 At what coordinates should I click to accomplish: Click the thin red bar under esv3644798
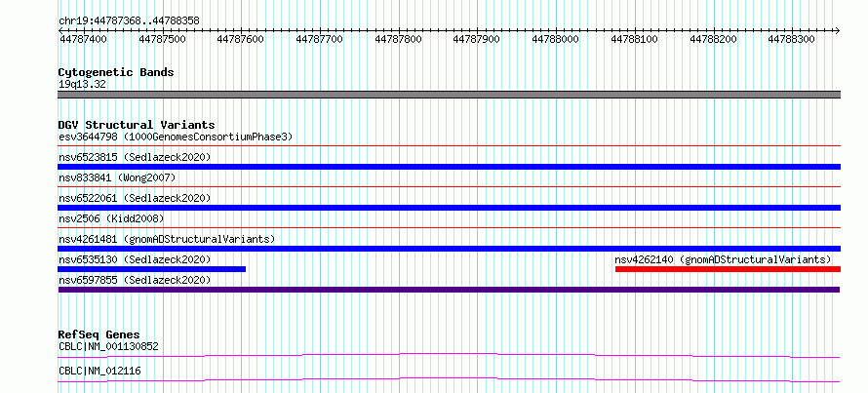[x=449, y=146]
